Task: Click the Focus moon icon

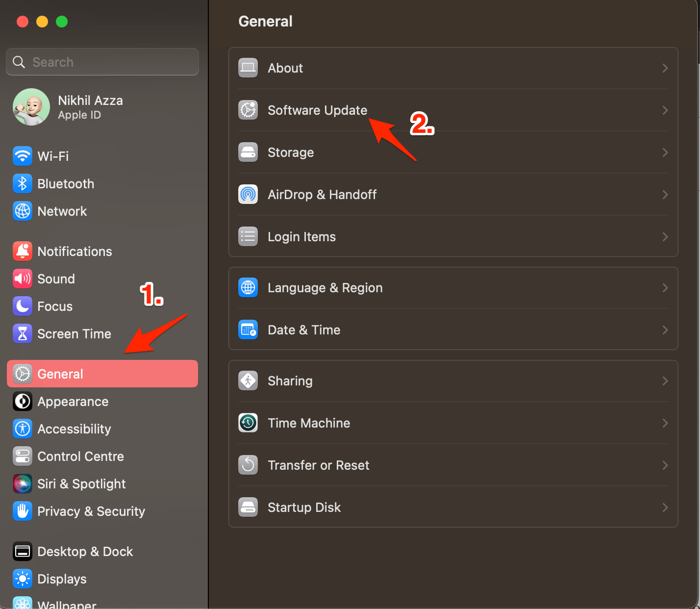Action: coord(23,306)
